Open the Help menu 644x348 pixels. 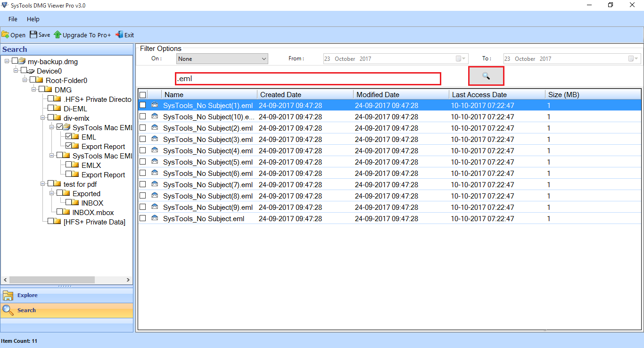33,19
